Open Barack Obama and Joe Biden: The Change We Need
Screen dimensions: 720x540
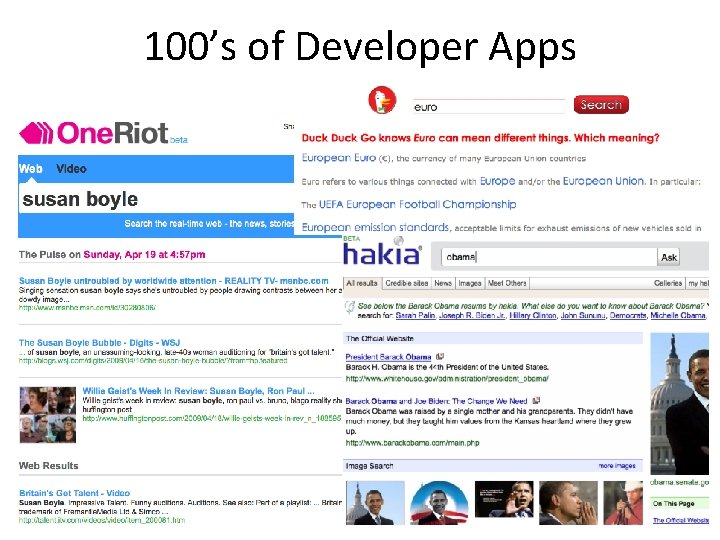pyautogui.click(x=436, y=401)
